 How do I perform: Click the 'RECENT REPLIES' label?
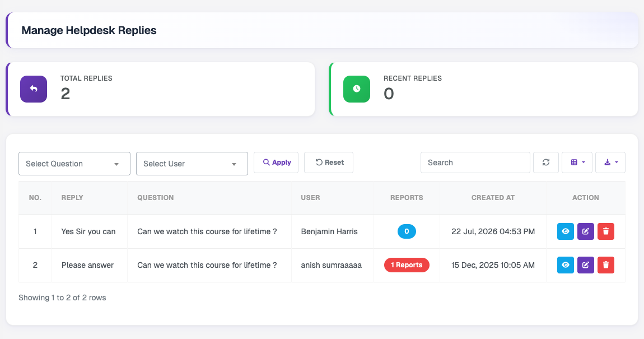413,78
